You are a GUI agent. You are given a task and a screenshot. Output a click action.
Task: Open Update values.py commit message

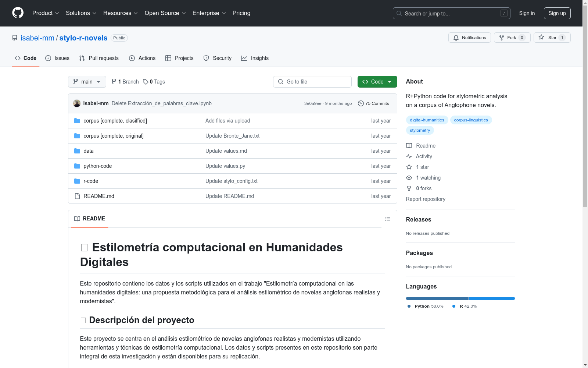point(225,166)
